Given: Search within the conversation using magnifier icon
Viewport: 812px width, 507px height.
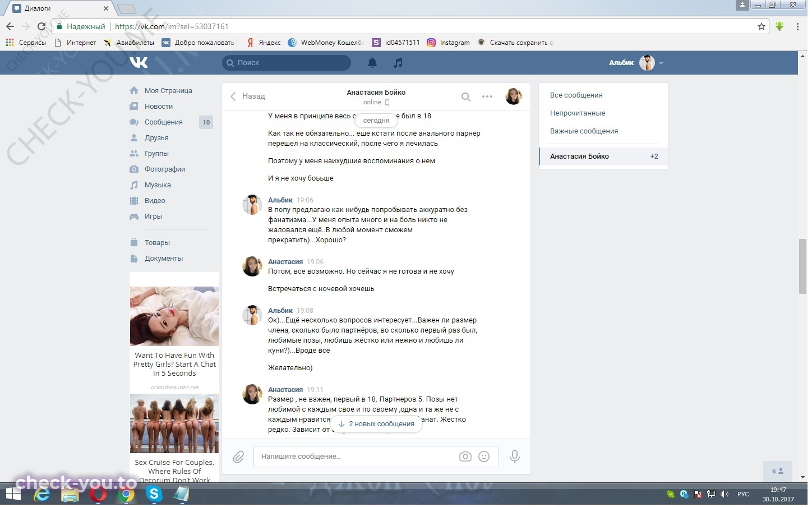Looking at the screenshot, I should pyautogui.click(x=465, y=96).
